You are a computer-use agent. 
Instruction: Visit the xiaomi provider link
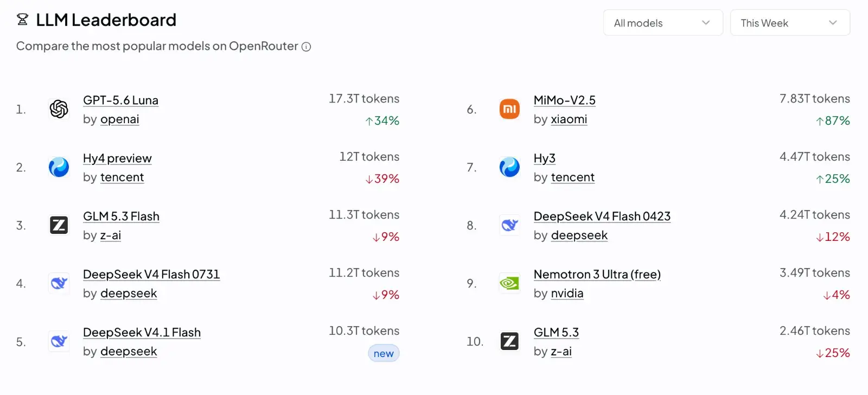pyautogui.click(x=569, y=119)
